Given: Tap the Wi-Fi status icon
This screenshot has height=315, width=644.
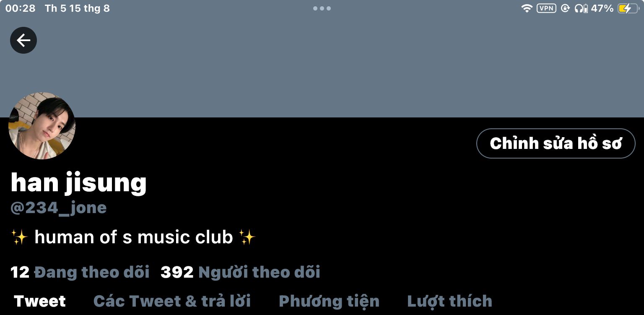Looking at the screenshot, I should [x=527, y=8].
